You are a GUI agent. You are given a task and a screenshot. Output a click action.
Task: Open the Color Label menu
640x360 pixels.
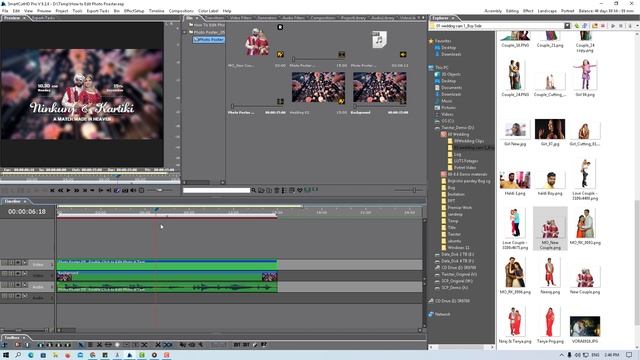pos(208,11)
